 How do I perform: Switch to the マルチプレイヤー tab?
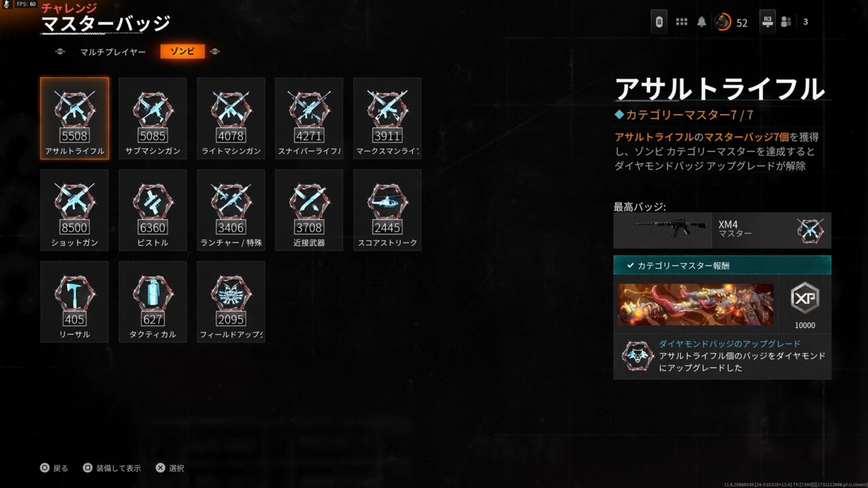pyautogui.click(x=113, y=52)
